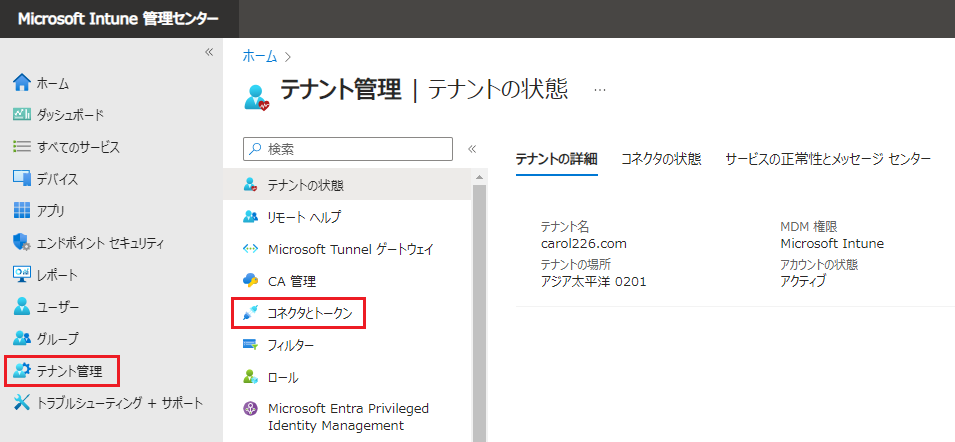Viewport: 955px width, 442px height.
Task: Click the submenu vertical scrollbar thumb
Action: [479, 312]
